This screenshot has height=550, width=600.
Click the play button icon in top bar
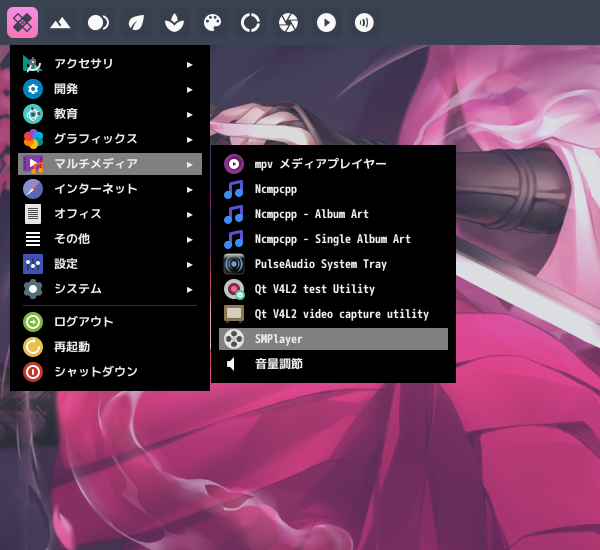coord(326,23)
